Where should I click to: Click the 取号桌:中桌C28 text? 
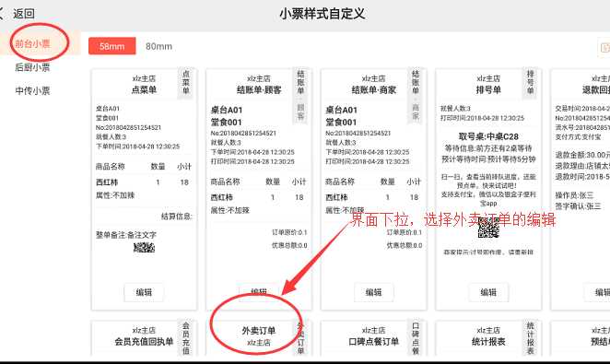(x=488, y=136)
